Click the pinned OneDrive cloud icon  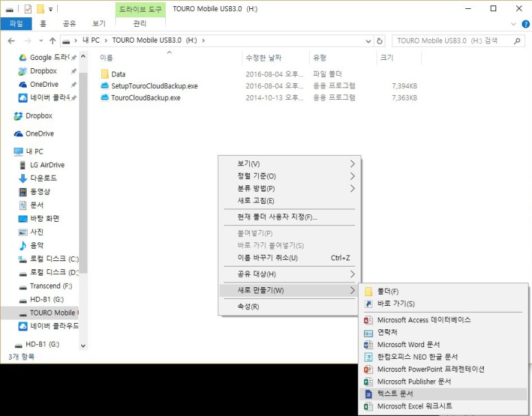(x=23, y=84)
